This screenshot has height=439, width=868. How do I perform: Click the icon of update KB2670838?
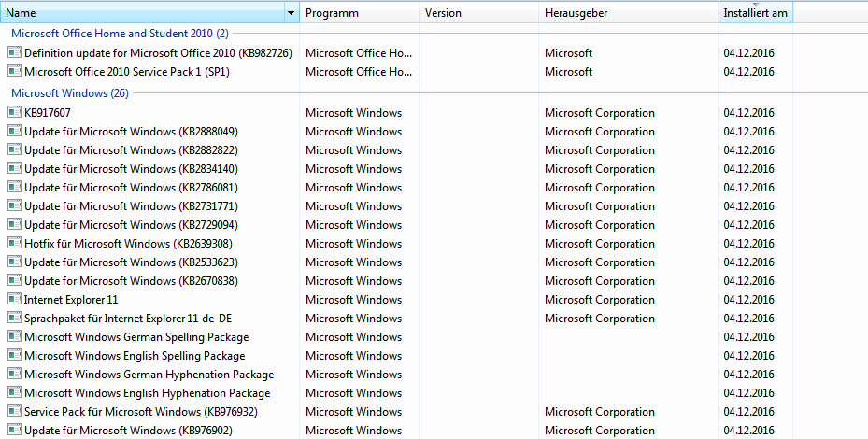pyautogui.click(x=15, y=280)
